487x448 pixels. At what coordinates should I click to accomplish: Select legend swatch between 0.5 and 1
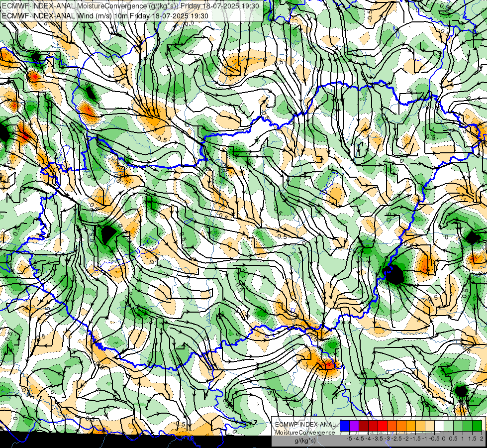458,426
